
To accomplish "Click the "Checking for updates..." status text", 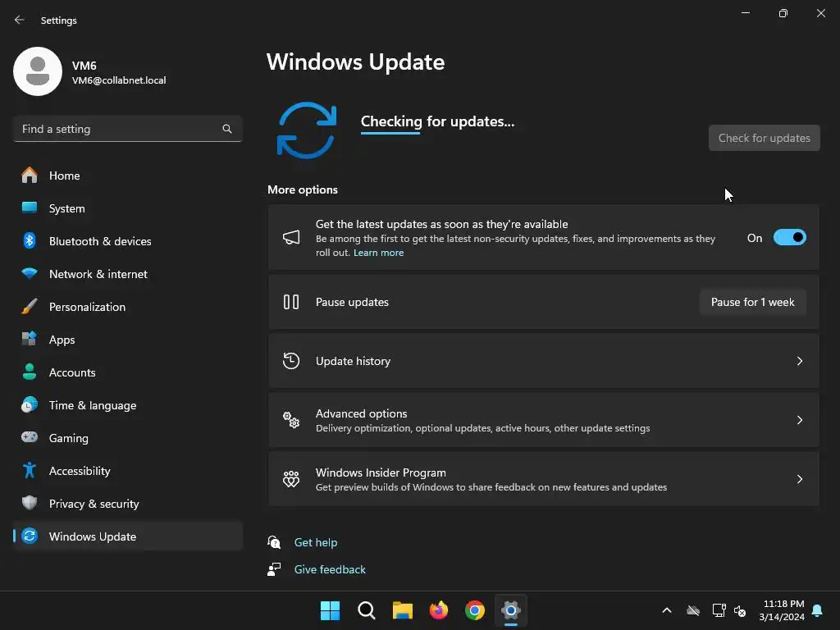I will pos(437,121).
